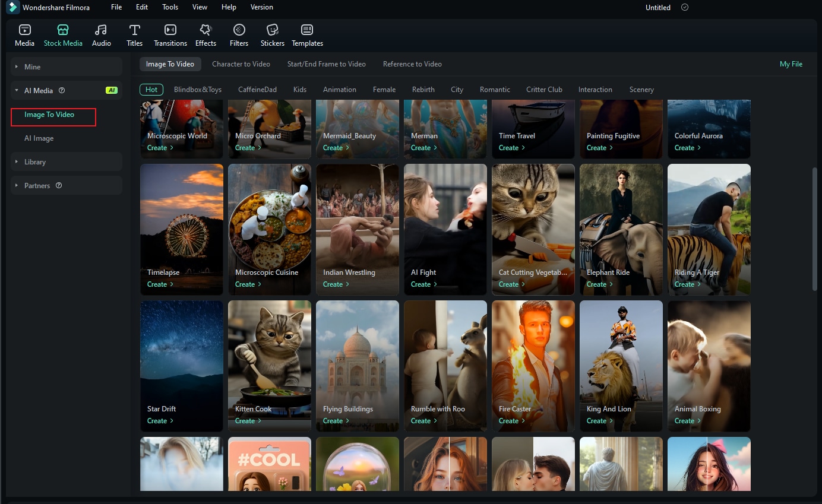The width and height of the screenshot is (822, 504).
Task: Click Create under Kitten Cook
Action: pos(248,421)
